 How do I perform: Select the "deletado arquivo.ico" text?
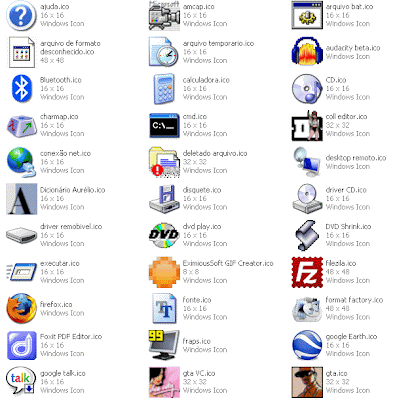[x=215, y=153]
